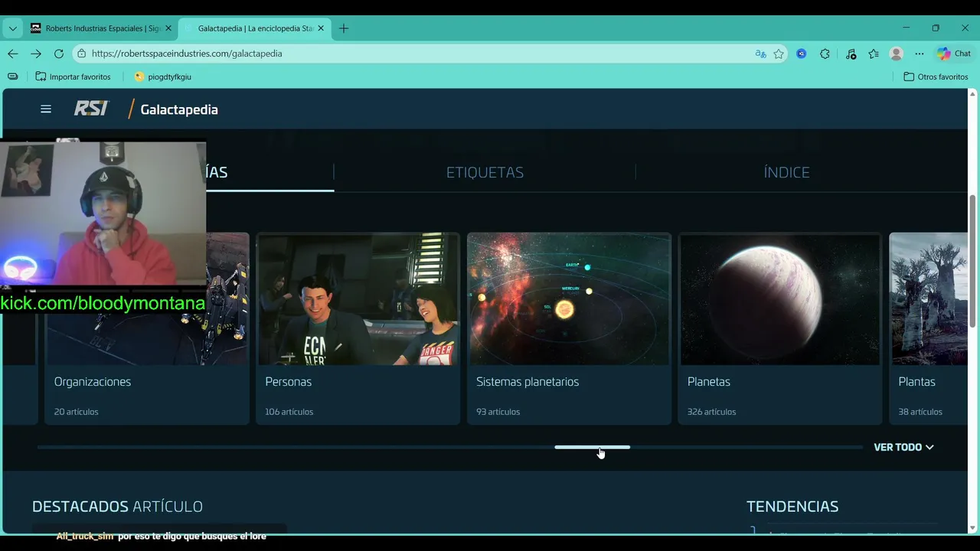
Task: Open the piogdtyfkgiu bookmark
Action: tap(162, 77)
